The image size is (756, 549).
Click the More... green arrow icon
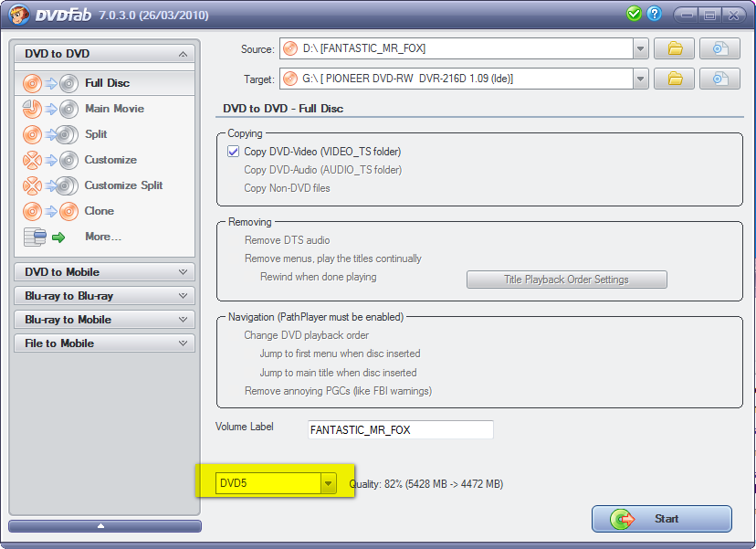tap(58, 237)
